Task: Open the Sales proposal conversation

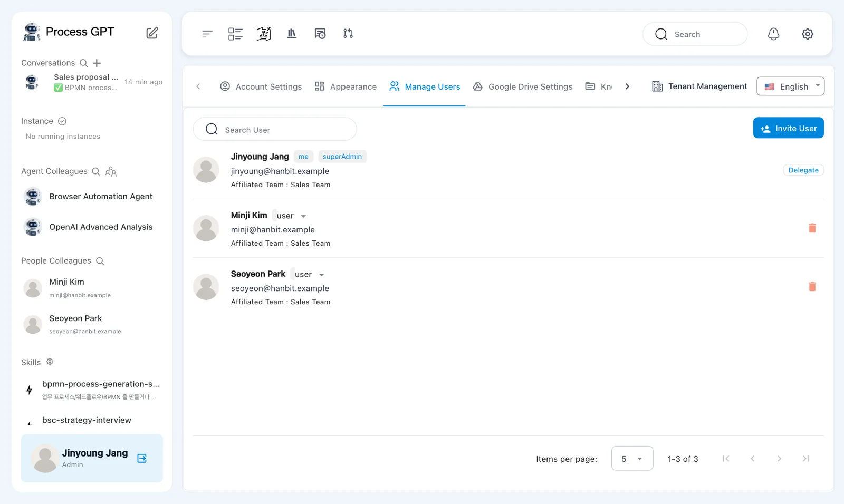Action: 92,82
